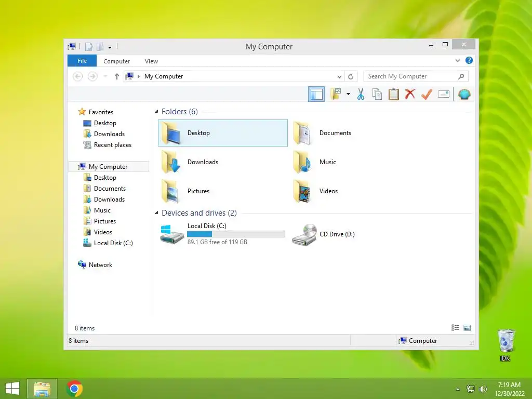Viewport: 532px width, 399px height.
Task: Switch to details view icon
Action: [455, 328]
